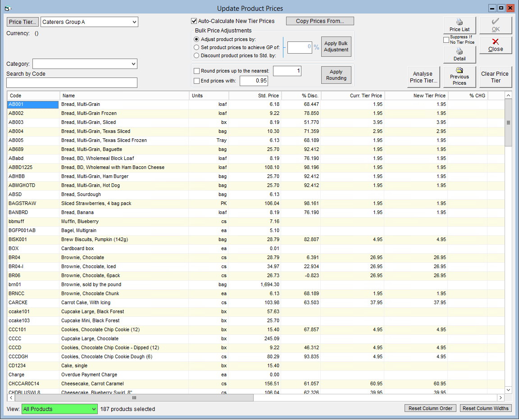Select row Bread, Multi-Grain Frozen
The height and width of the screenshot is (420, 519).
256,113
